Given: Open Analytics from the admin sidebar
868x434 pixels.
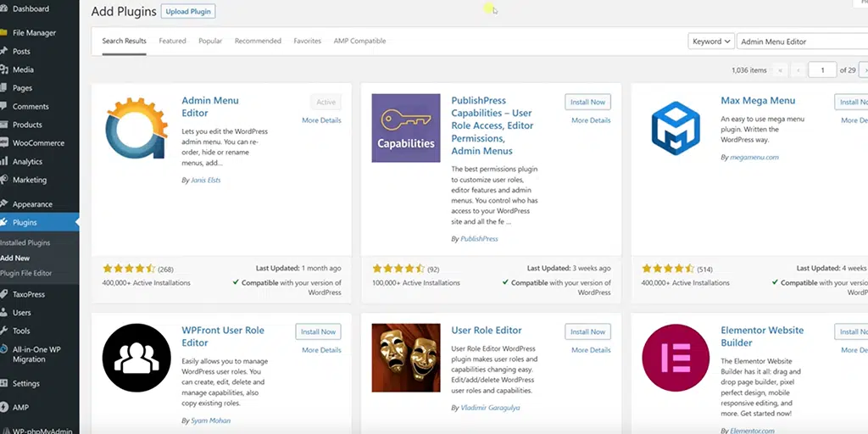Looking at the screenshot, I should [x=27, y=162].
